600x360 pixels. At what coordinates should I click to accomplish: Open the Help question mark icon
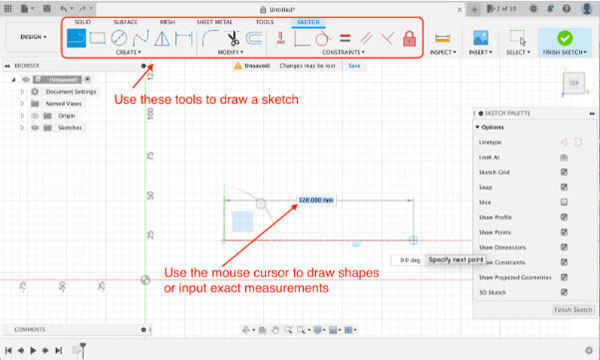(x=567, y=9)
